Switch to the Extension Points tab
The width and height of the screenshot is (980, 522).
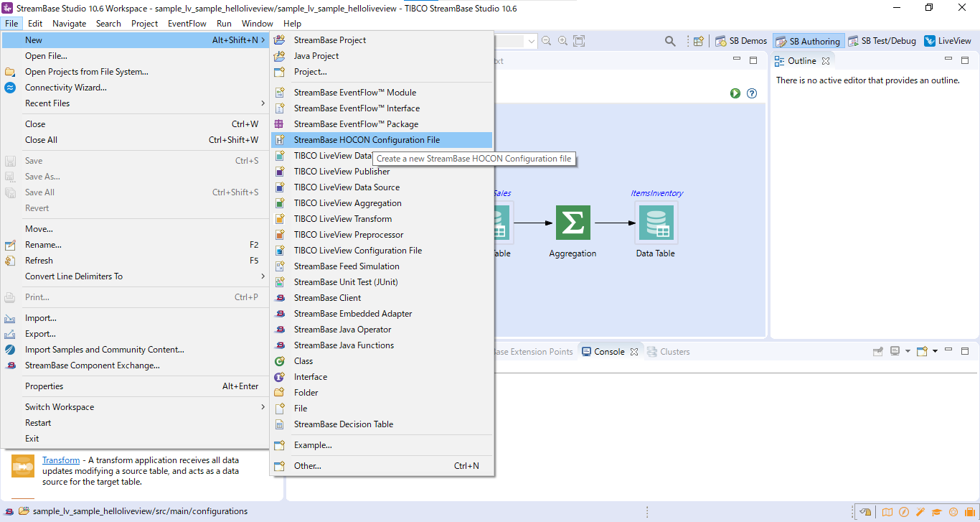tap(533, 352)
